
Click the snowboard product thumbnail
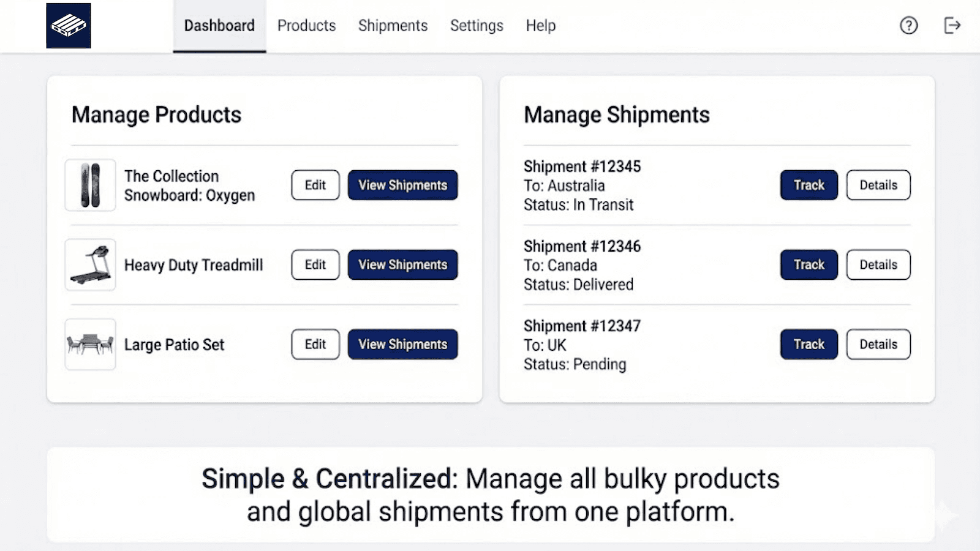(x=89, y=185)
